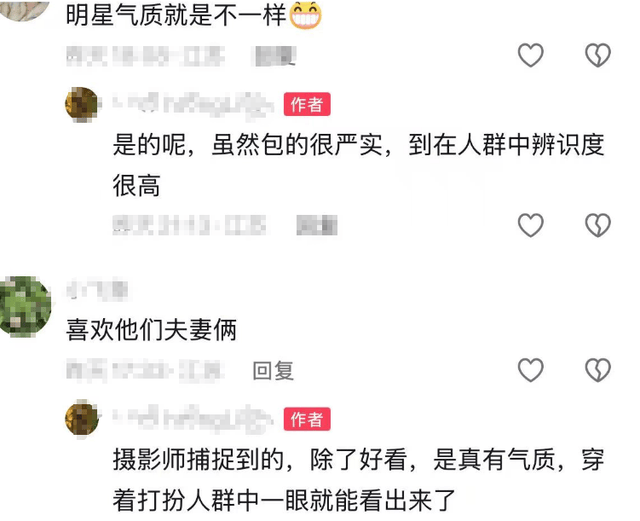This screenshot has height=521, width=640.
Task: Dislike the author's 辨识度很高 reply
Action: pos(598,225)
